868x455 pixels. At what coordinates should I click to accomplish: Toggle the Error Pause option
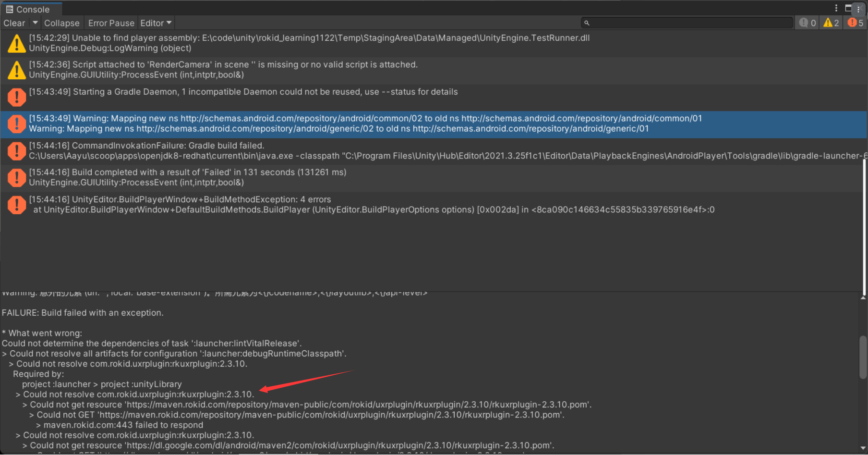point(111,23)
